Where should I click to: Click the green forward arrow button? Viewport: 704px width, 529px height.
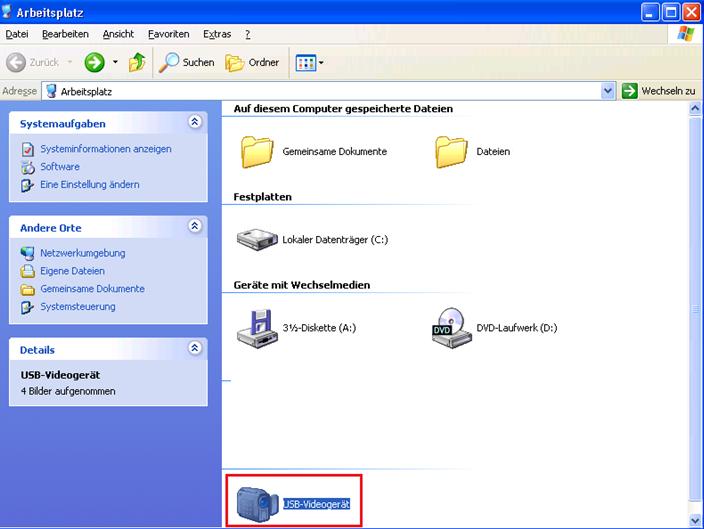94,62
